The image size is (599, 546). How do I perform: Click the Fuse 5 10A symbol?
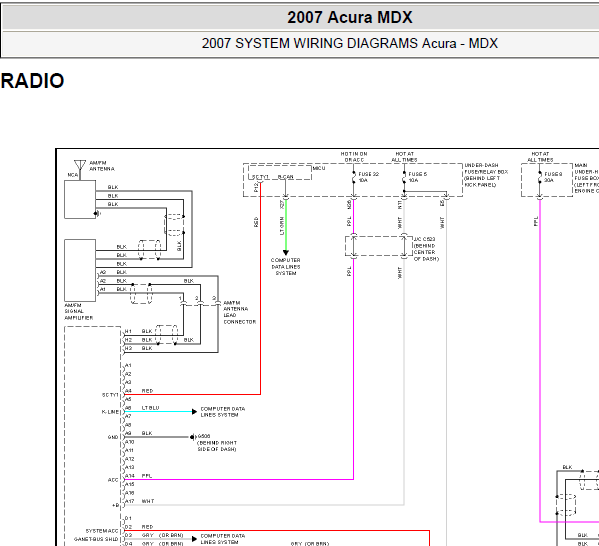(x=404, y=177)
